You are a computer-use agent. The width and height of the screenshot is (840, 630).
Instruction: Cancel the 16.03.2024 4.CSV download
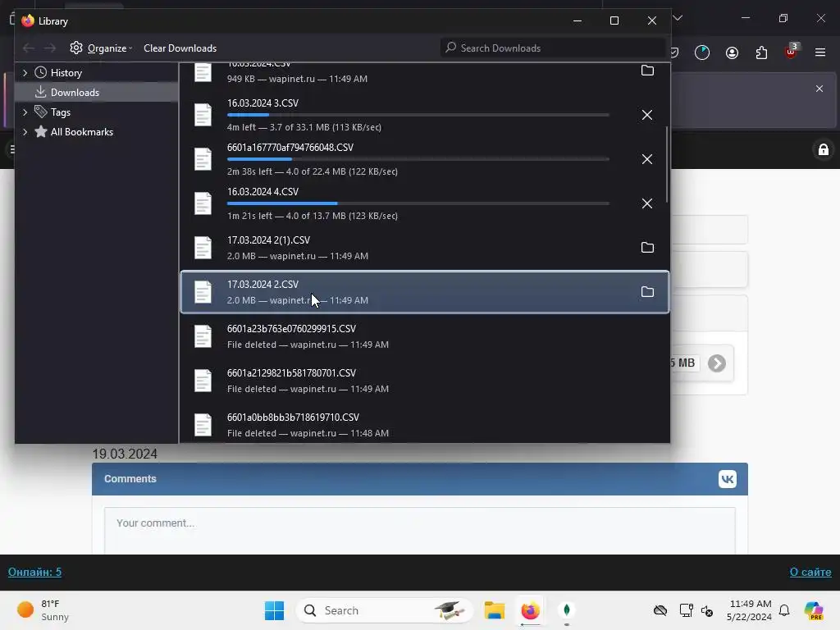pos(647,203)
